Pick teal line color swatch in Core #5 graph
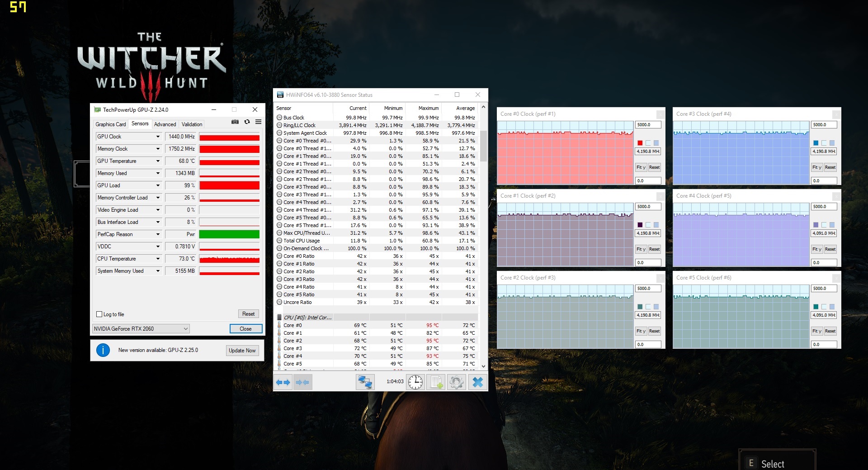The height and width of the screenshot is (470, 868). pyautogui.click(x=816, y=307)
